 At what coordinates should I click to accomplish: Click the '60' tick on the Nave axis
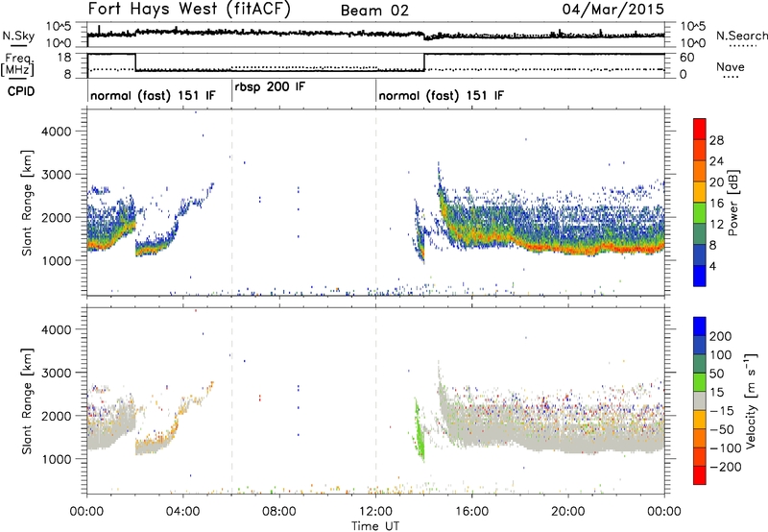(x=687, y=58)
